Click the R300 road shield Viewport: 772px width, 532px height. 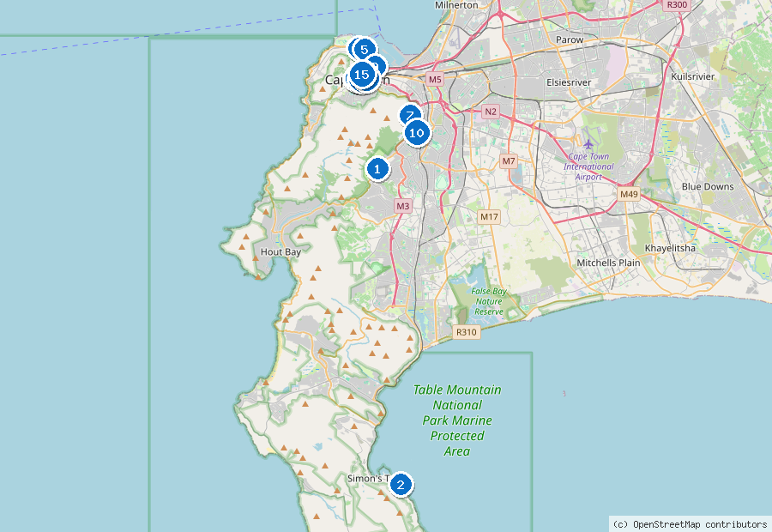(x=677, y=5)
